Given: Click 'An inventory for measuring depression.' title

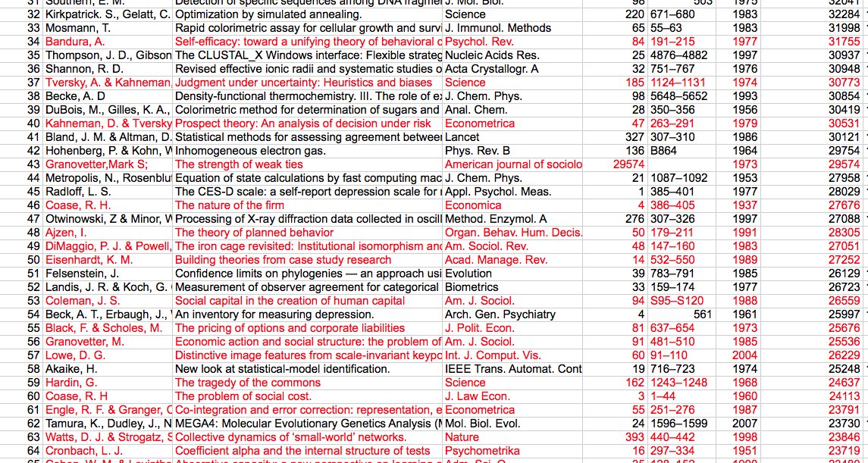Looking at the screenshot, I should point(308,314).
